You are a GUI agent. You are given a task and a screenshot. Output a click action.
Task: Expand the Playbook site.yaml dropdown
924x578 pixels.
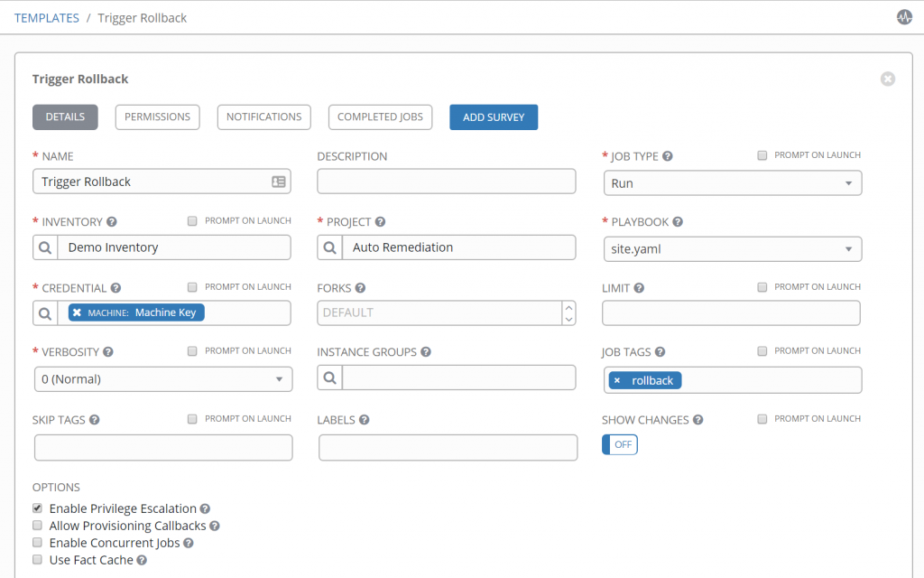click(x=732, y=248)
